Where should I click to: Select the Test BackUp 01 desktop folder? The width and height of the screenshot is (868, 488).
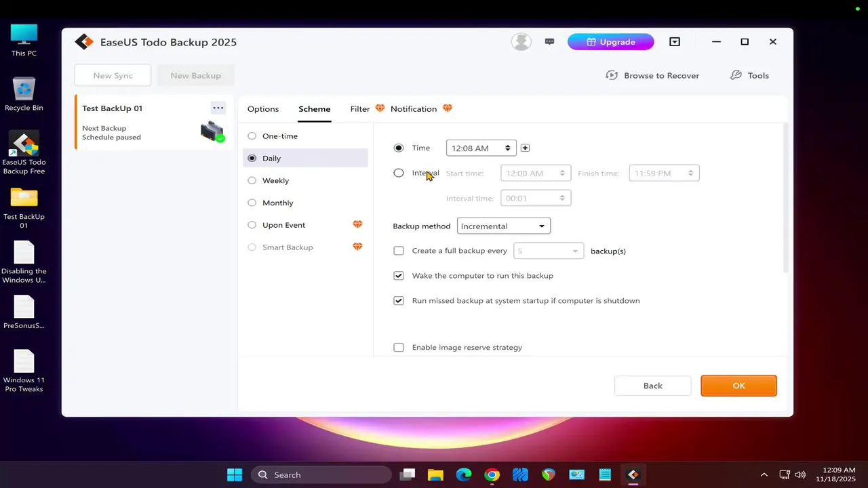click(x=24, y=208)
